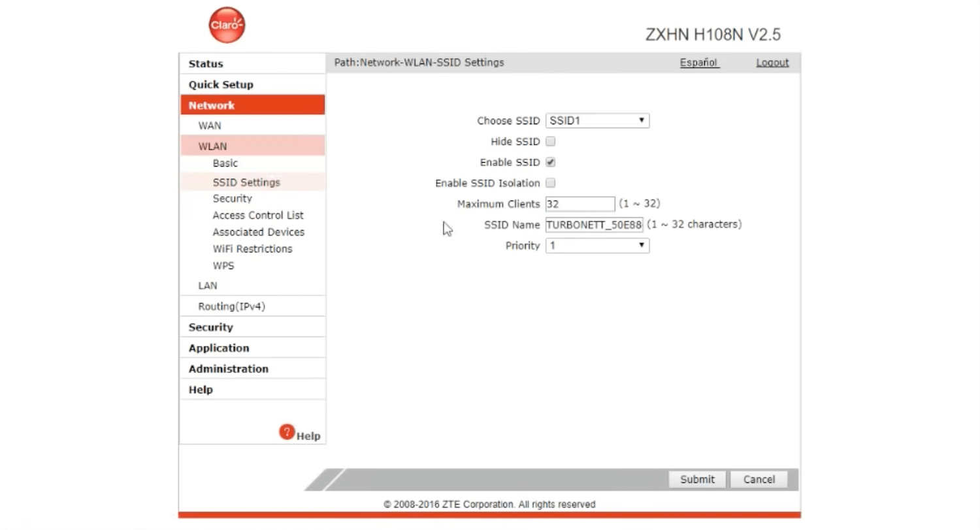Check the Hide SSID checkbox
This screenshot has height=530, width=980.
pos(550,141)
